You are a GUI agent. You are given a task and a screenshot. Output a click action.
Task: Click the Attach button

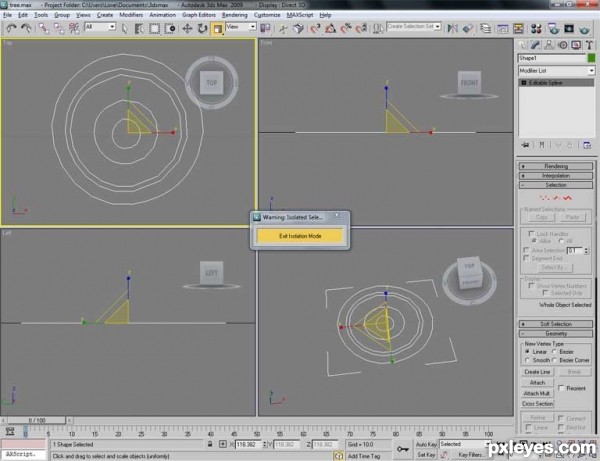(537, 383)
